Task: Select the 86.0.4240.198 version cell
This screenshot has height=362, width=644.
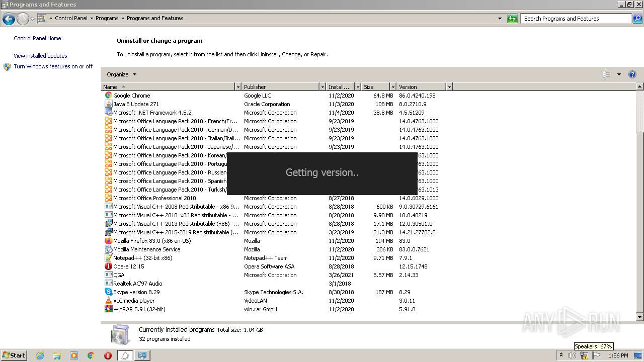Action: coord(417,96)
